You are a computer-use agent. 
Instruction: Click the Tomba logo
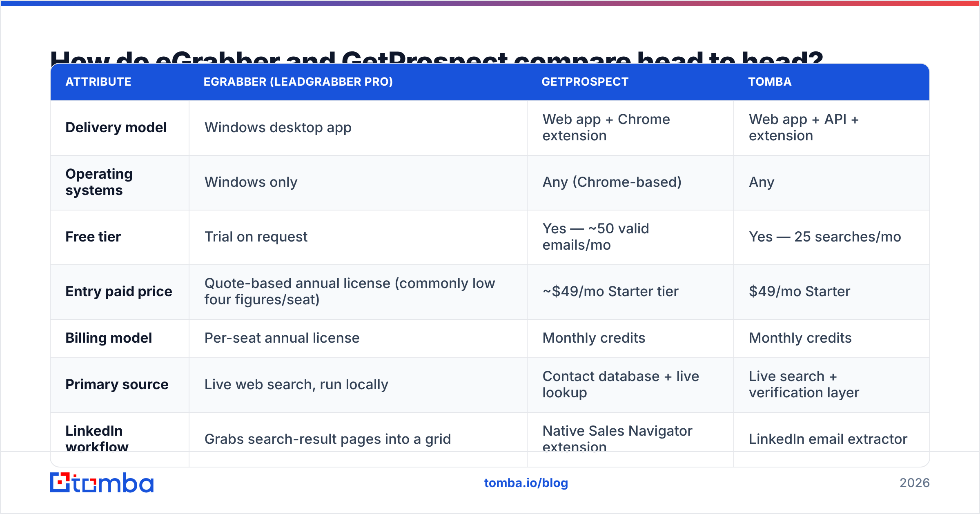(102, 483)
